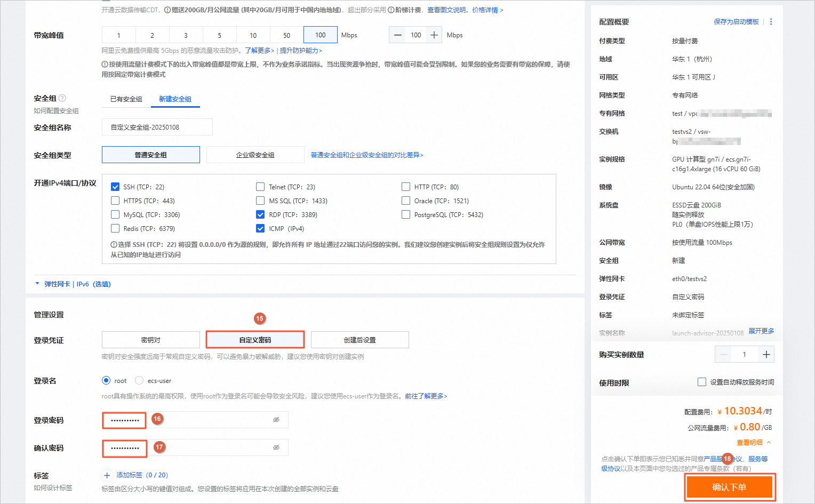Open 如何配置安全组 help link

tap(56, 111)
